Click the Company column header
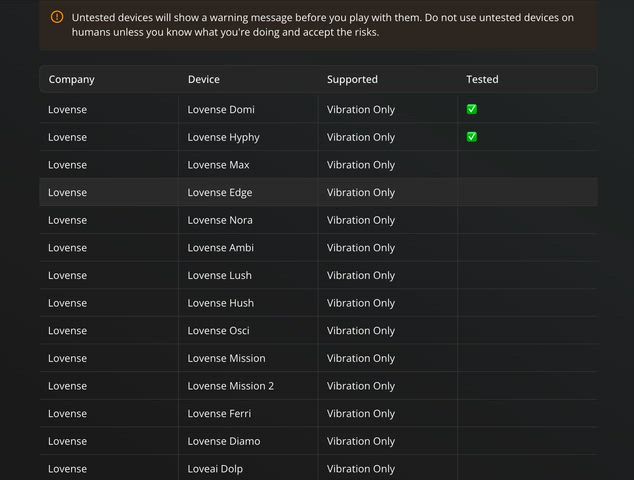Viewport: 634px width, 480px height. (71, 79)
